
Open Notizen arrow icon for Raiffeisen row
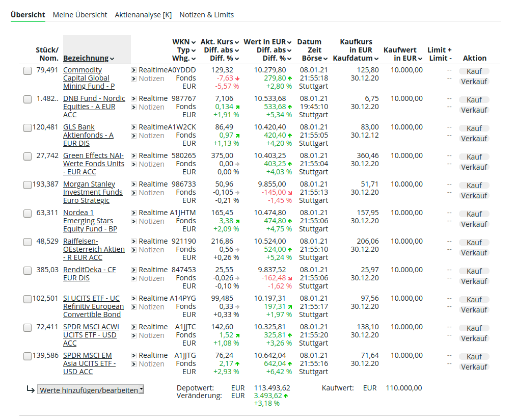pyautogui.click(x=133, y=250)
